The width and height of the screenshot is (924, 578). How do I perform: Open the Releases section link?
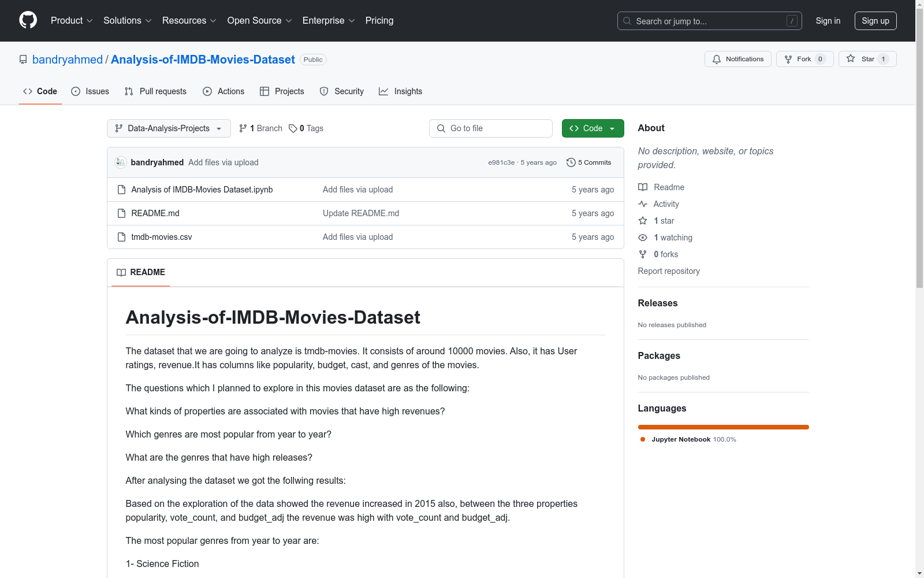pyautogui.click(x=658, y=303)
